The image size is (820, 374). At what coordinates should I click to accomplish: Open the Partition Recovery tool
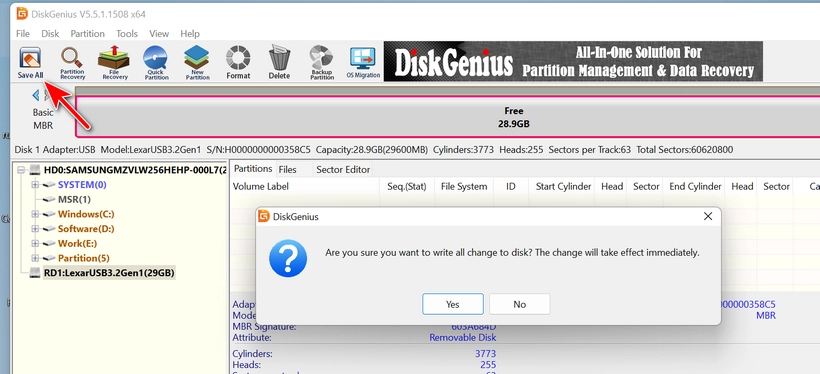pos(72,62)
